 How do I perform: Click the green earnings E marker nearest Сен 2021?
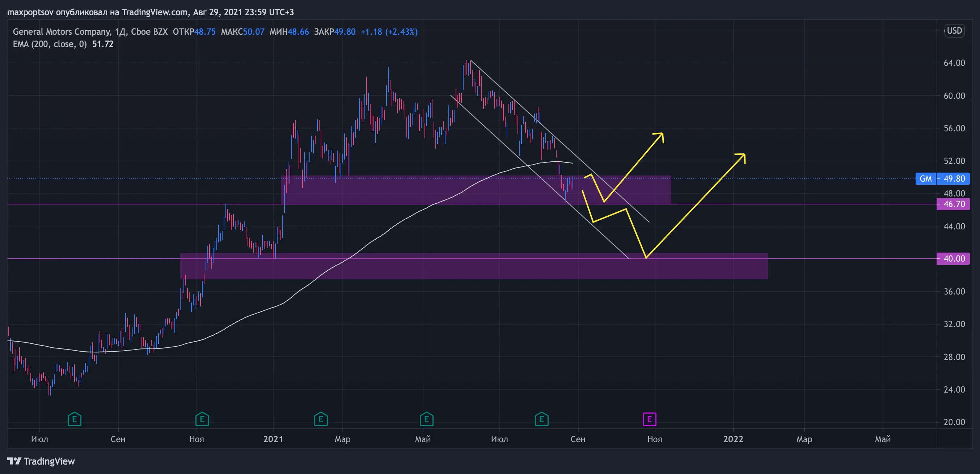(541, 419)
